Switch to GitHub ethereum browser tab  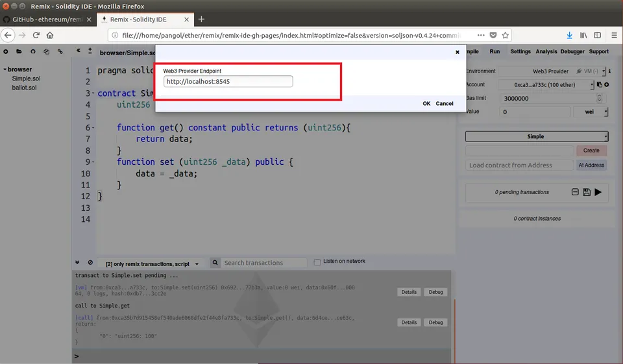click(x=47, y=19)
